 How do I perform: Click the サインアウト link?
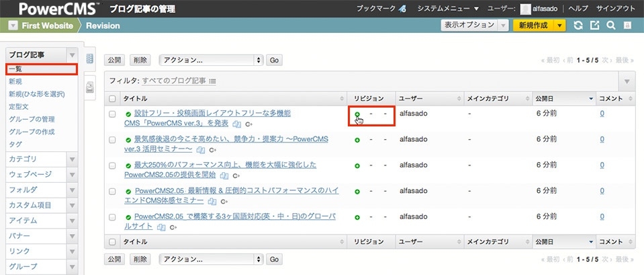point(615,9)
